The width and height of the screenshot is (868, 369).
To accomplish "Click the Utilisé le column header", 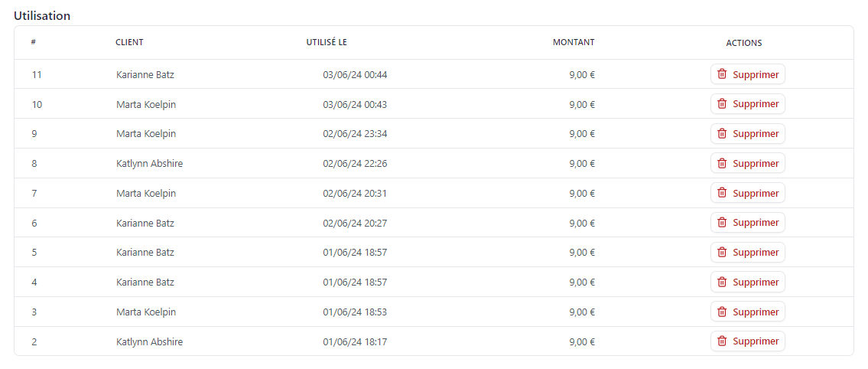I will click(327, 43).
